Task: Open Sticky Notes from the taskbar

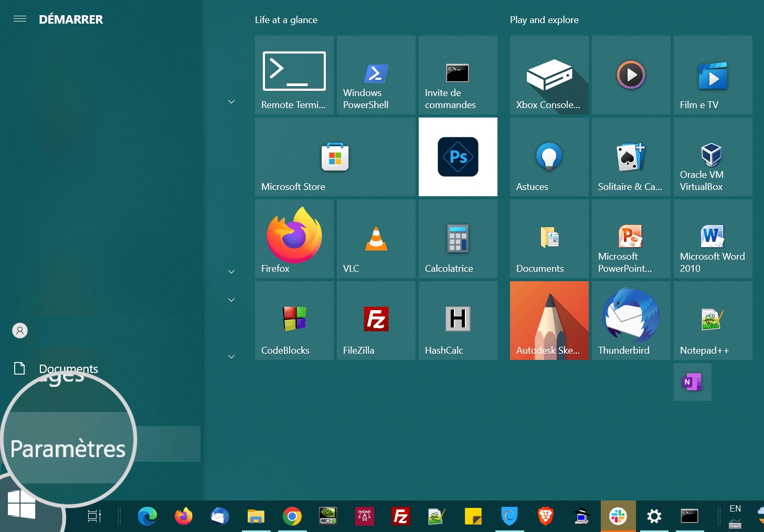Action: coord(473,516)
